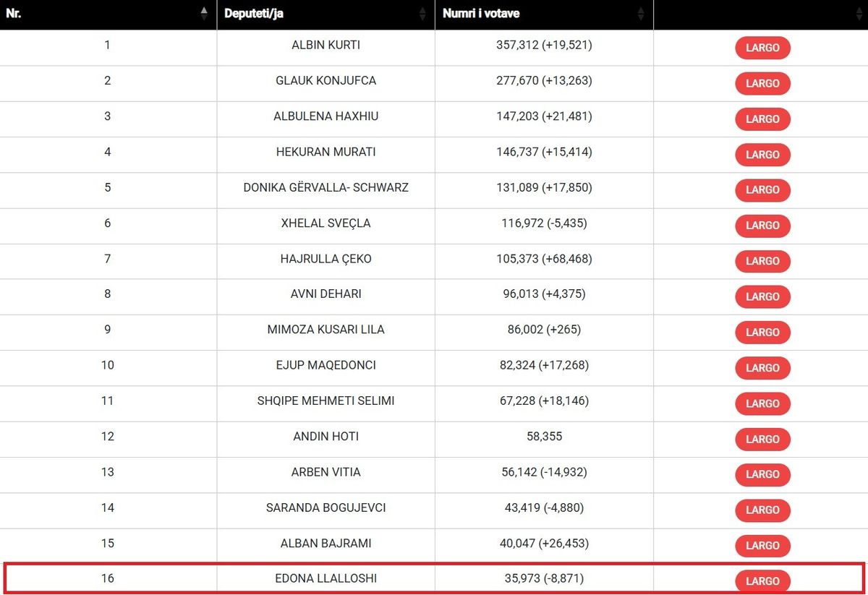
Task: Click LARGO in Avni Dehari row
Action: pos(762,296)
